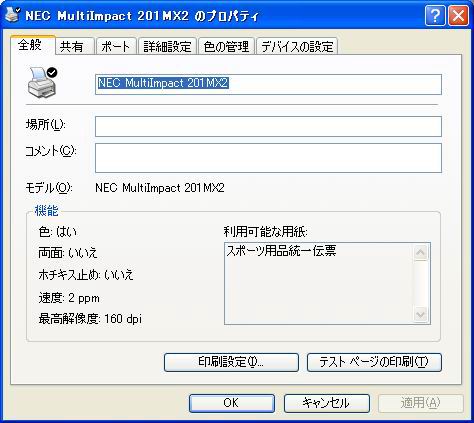Open 印刷設定 printing preferences
This screenshot has width=474, height=423.
click(x=231, y=362)
